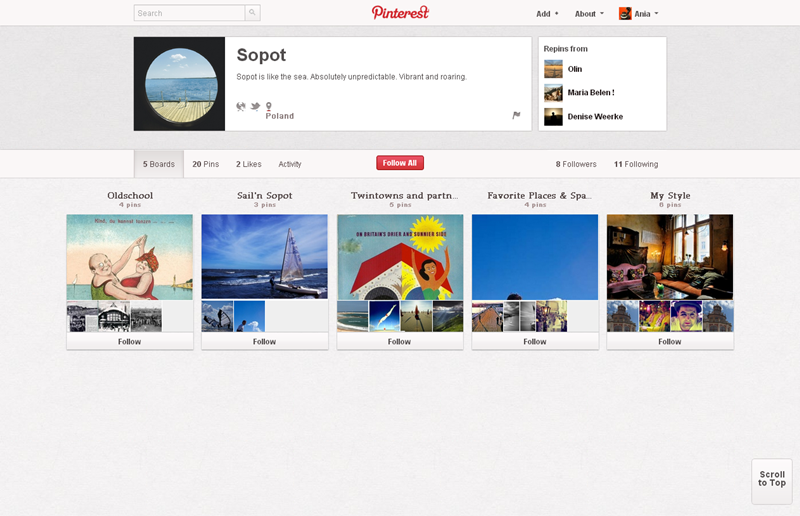Open the Ania account dropdown
The width and height of the screenshot is (800, 516).
click(646, 14)
